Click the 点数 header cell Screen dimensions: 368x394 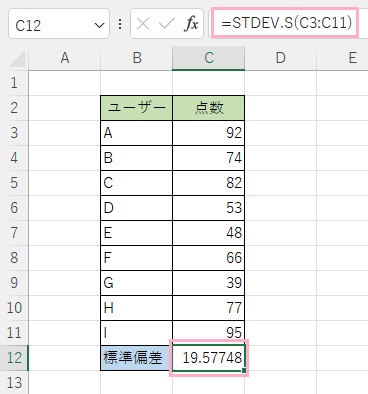(208, 108)
